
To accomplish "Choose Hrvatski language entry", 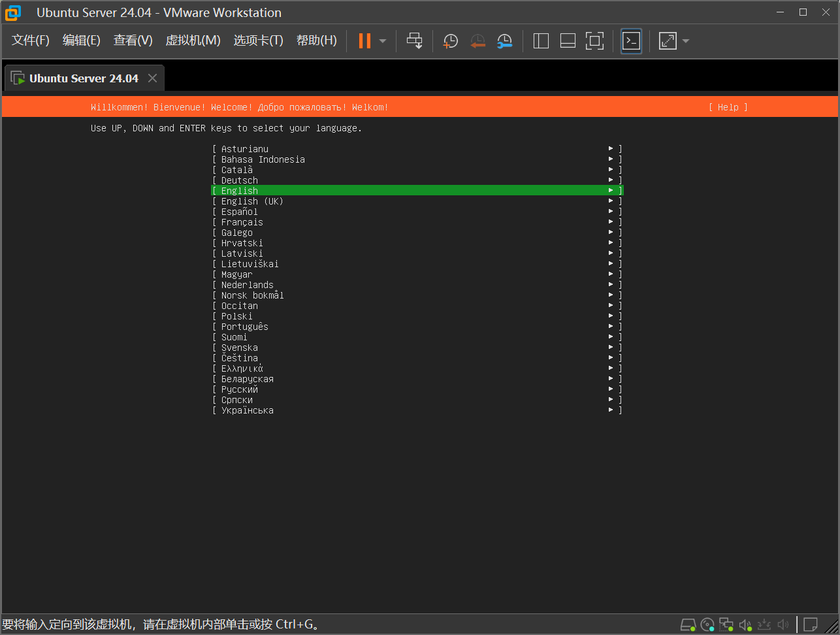I will (417, 243).
